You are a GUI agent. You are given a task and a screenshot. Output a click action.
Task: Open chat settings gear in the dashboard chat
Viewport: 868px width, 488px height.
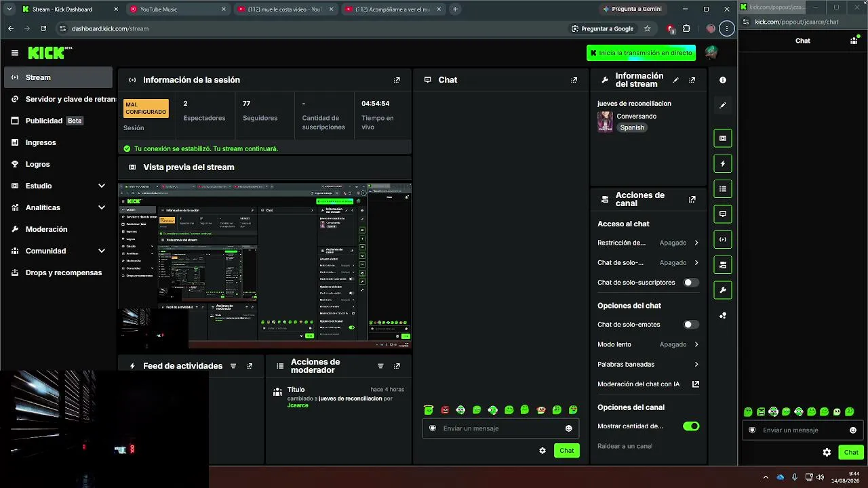point(542,451)
